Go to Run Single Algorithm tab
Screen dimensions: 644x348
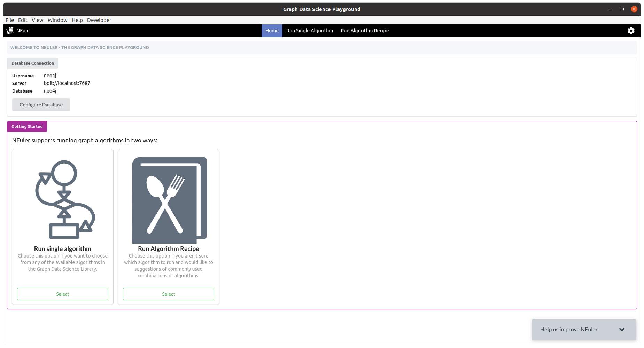[x=310, y=31]
